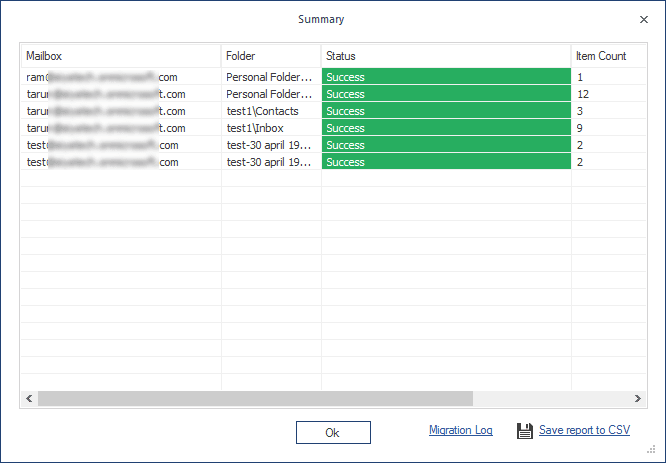
Task: Click the floppy disk save icon
Action: 525,431
